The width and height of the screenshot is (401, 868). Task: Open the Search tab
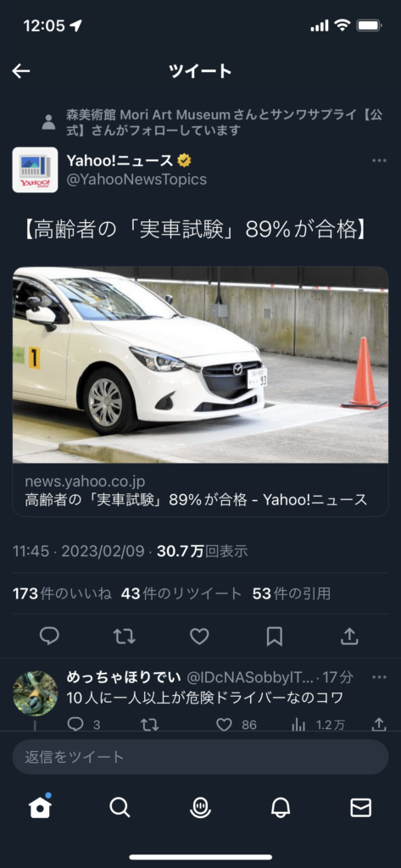point(120,808)
